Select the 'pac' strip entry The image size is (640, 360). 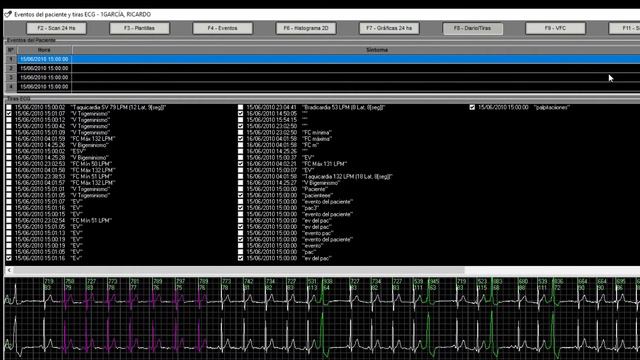[x=281, y=252]
